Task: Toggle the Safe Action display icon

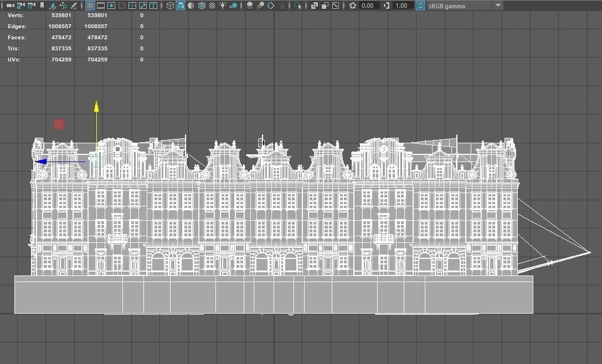Action: 143,6
